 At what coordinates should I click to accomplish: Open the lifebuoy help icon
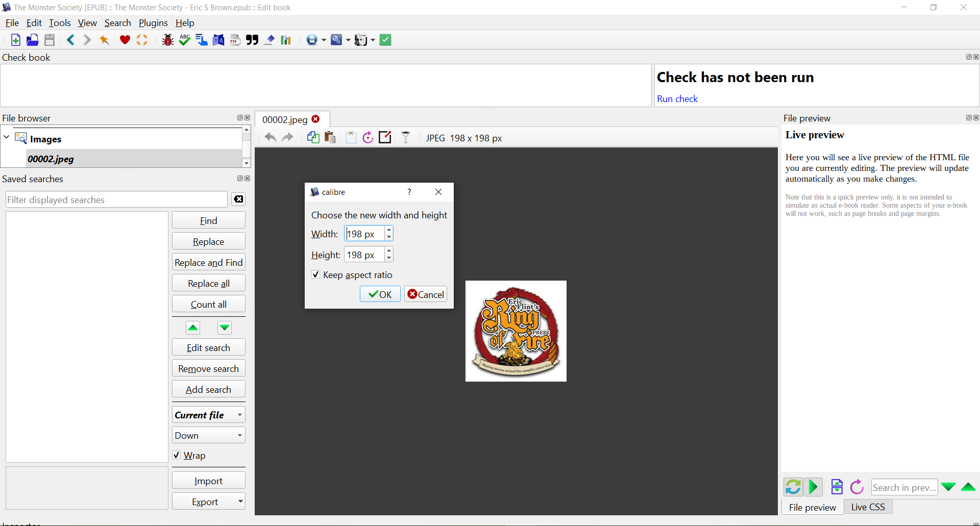(x=142, y=40)
